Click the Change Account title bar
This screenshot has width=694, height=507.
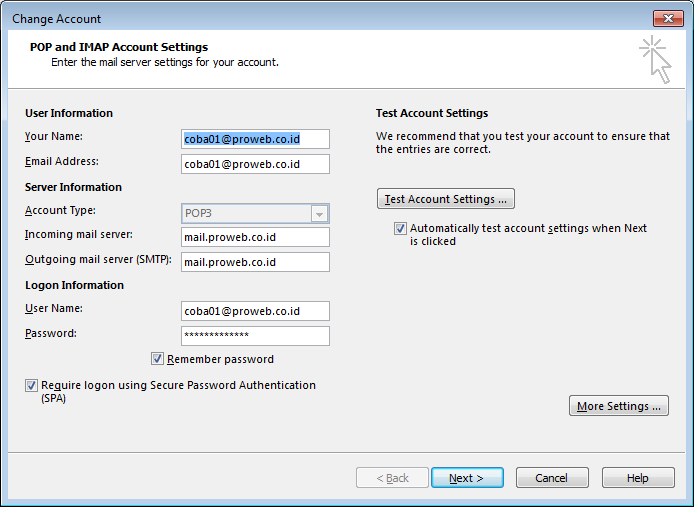(328, 19)
